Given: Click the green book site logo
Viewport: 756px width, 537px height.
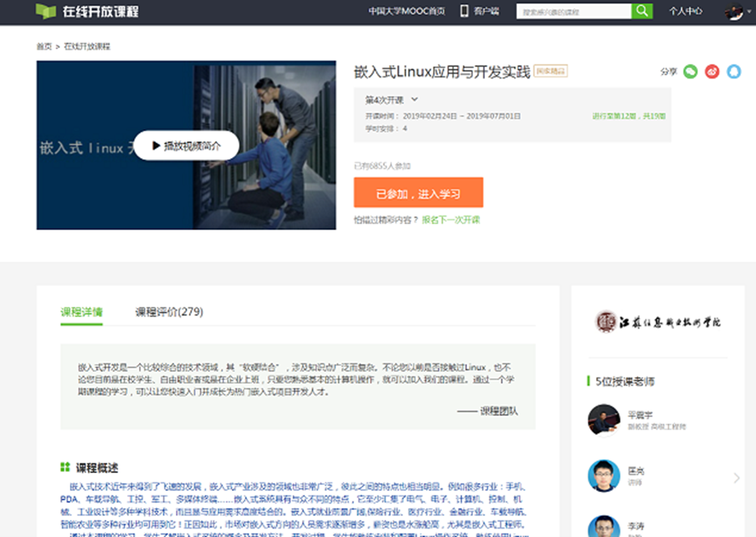Looking at the screenshot, I should [x=45, y=11].
